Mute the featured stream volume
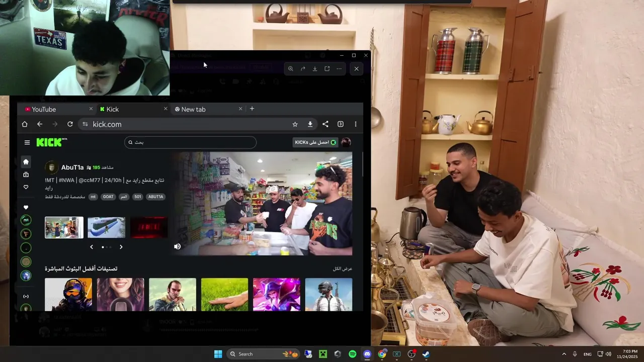The height and width of the screenshot is (362, 644). coord(177,246)
